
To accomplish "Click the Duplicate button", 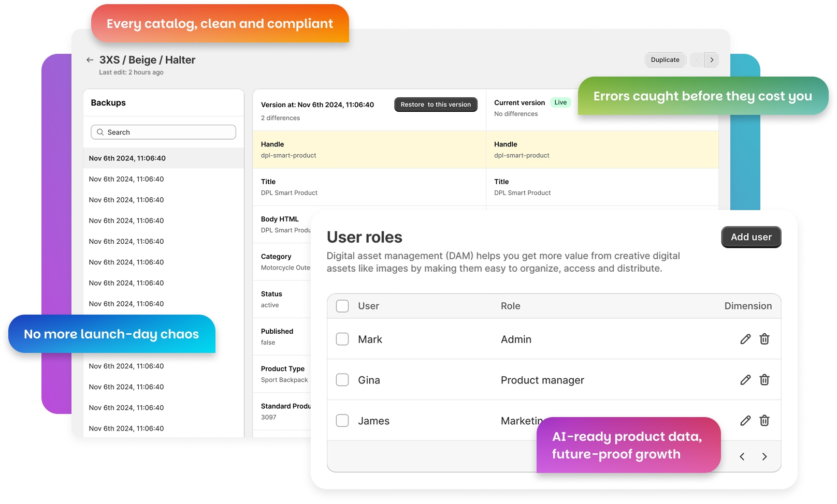I will 665,60.
